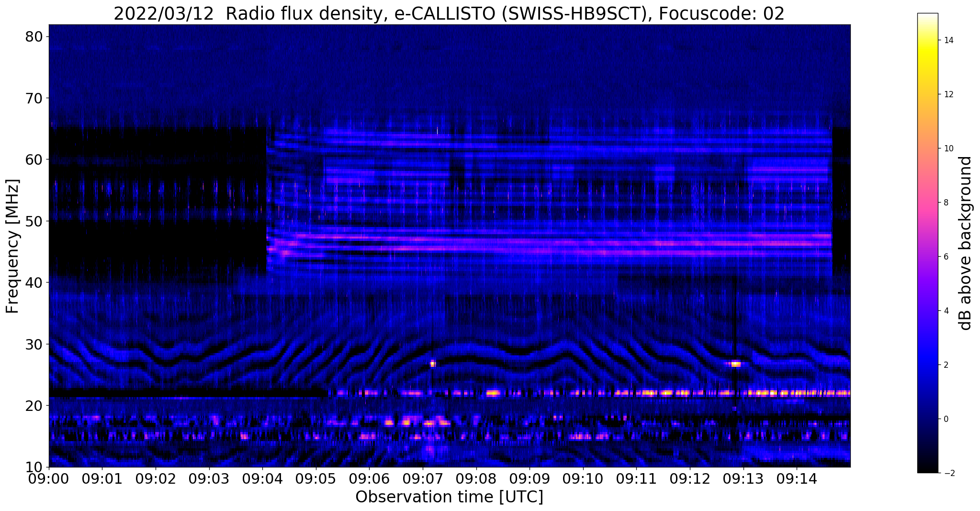Click the 50 MHz frequency tick label
The height and width of the screenshot is (511, 980).
(x=34, y=221)
